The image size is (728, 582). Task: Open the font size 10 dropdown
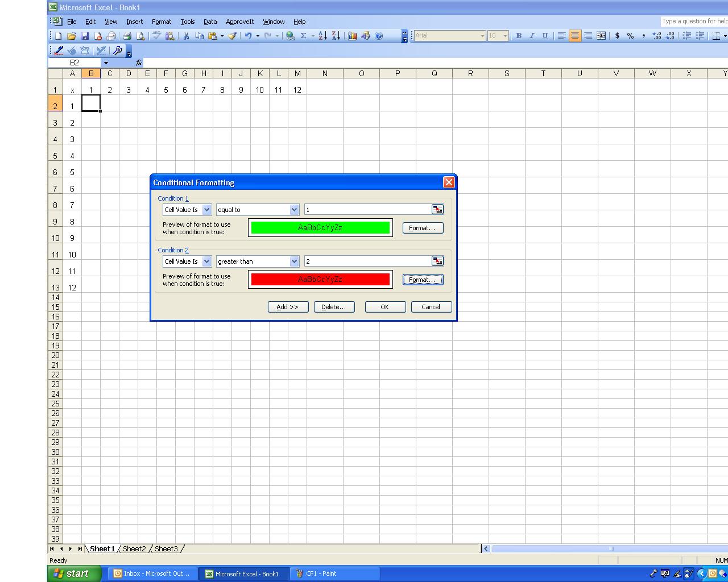click(x=505, y=36)
